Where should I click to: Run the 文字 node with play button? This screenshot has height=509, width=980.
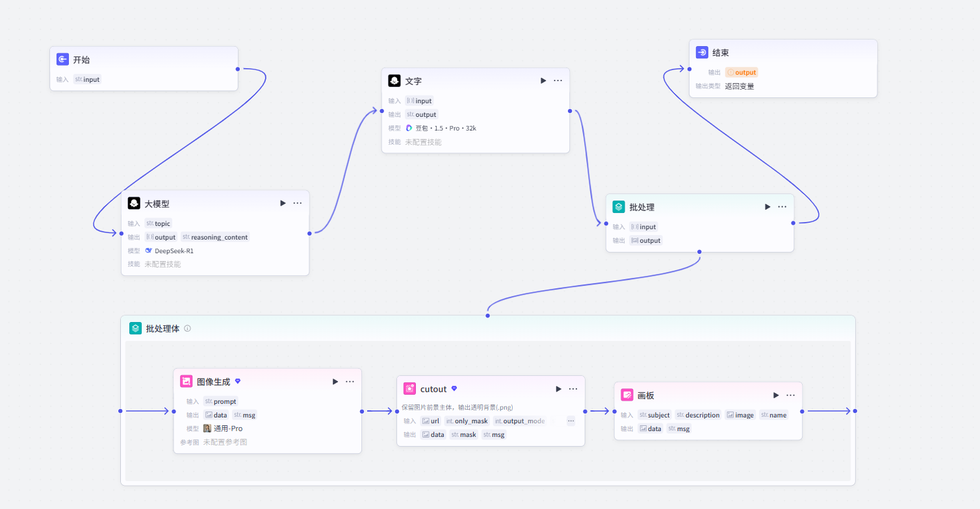click(543, 81)
